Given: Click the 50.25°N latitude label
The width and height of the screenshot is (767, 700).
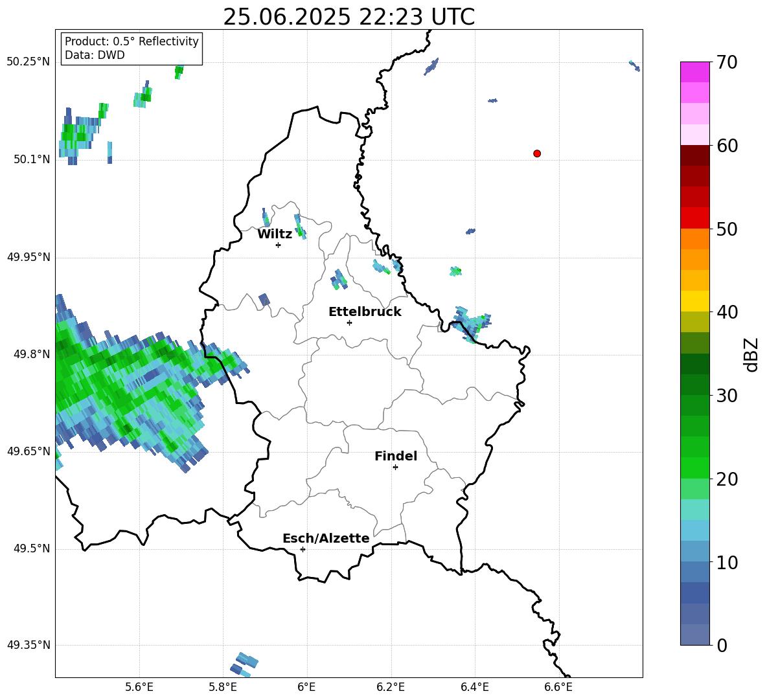Looking at the screenshot, I should coord(29,62).
